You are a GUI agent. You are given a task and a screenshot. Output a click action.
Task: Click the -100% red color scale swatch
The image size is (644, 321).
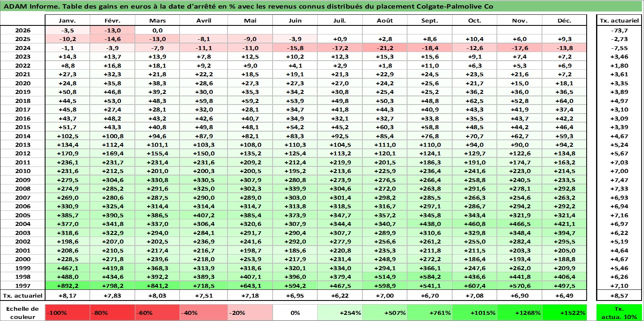click(68, 313)
